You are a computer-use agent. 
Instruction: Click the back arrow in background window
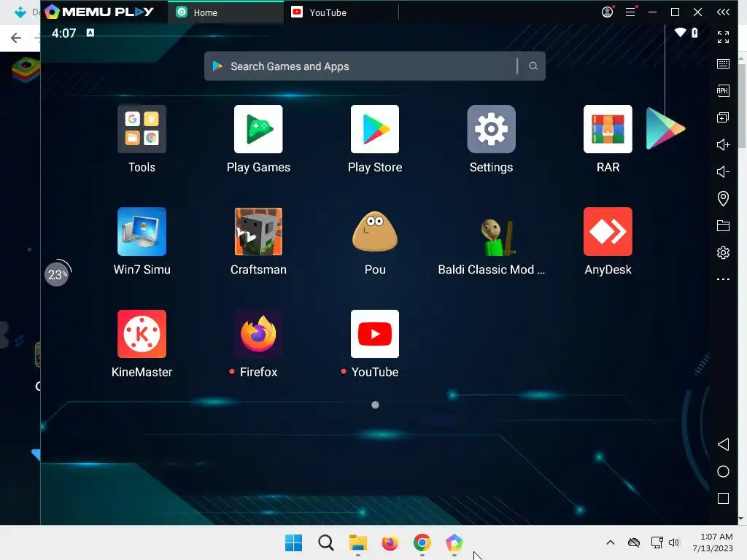(16, 38)
